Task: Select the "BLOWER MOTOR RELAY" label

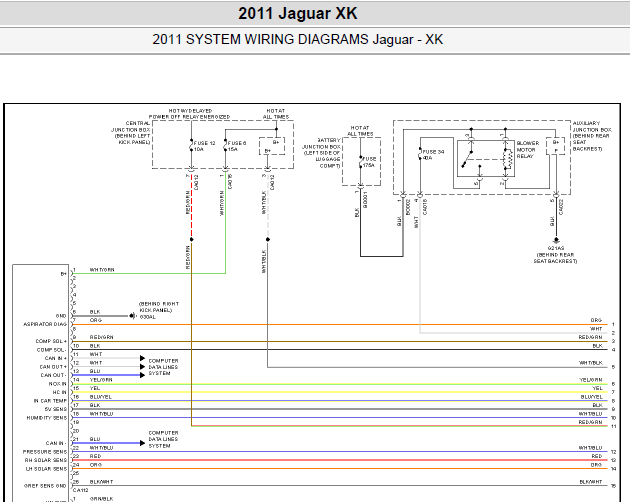Action: (528, 150)
